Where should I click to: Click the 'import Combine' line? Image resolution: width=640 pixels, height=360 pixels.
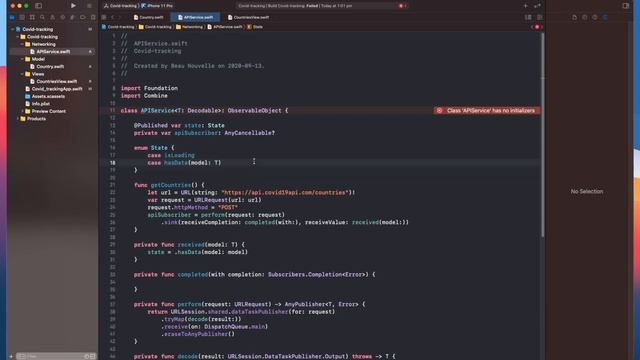click(144, 96)
